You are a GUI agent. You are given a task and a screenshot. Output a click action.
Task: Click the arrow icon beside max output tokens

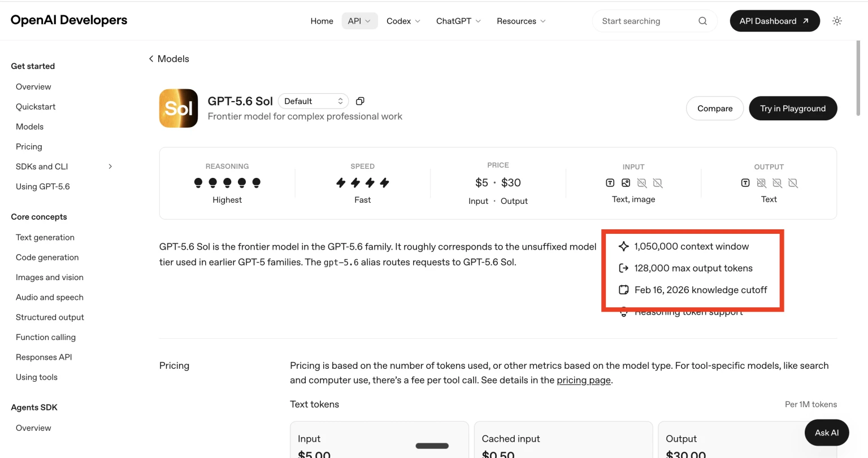624,268
